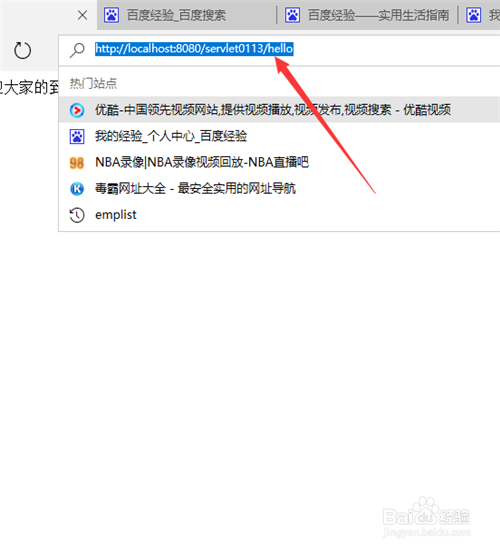Open the 我的经验_个人中心_百度经验 suggestion
This screenshot has height=550, width=500.
279,136
